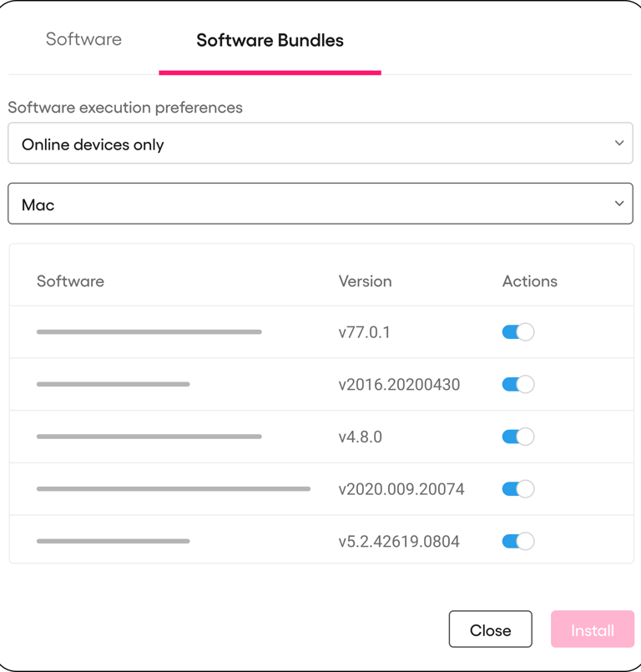Open the Mac platform dropdown
Image resolution: width=641 pixels, height=672 pixels.
pyautogui.click(x=320, y=205)
